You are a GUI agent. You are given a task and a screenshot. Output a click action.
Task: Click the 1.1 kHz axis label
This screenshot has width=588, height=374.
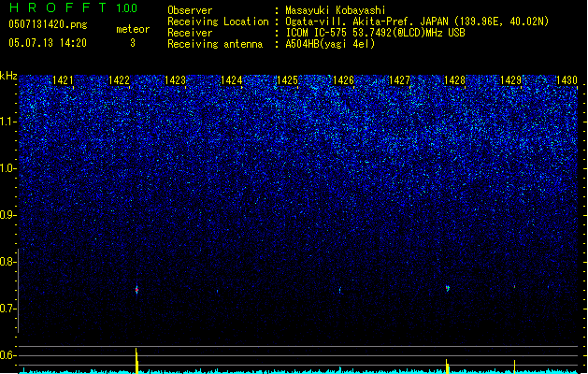[7, 122]
